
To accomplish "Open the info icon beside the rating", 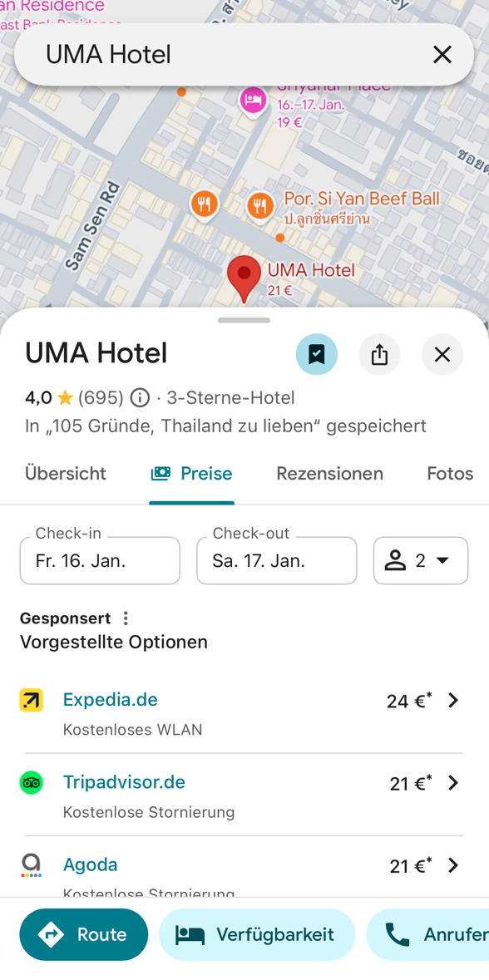I will [x=138, y=397].
